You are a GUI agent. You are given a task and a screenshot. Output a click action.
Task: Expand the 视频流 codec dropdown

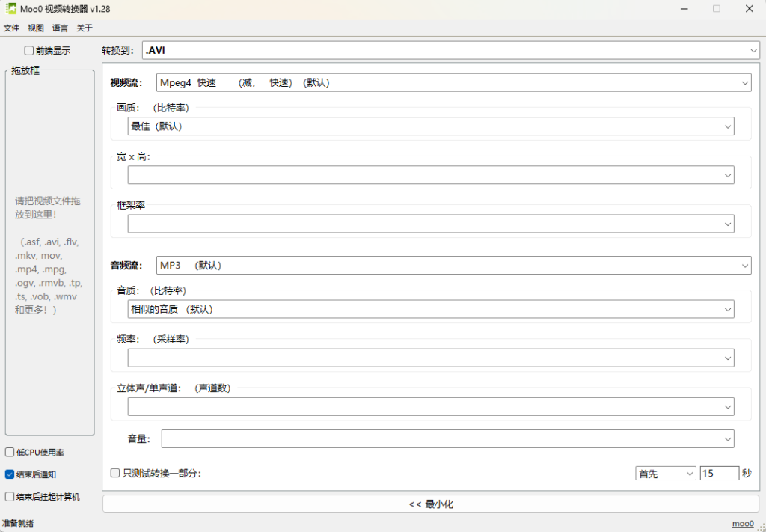(453, 82)
